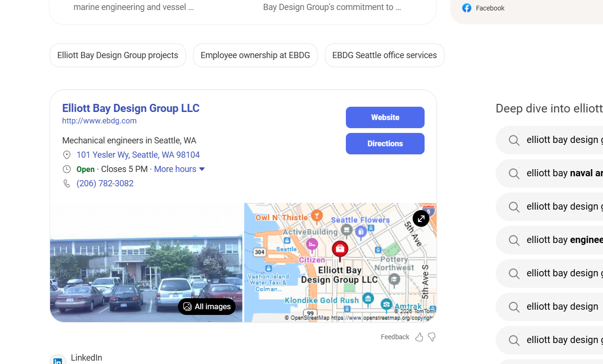Click thumbs down feedback icon
This screenshot has width=603, height=364.
click(432, 337)
